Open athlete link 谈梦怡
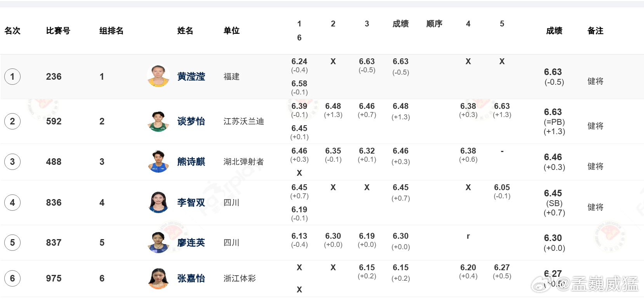Image resolution: width=644 pixels, height=299 pixels. (191, 121)
